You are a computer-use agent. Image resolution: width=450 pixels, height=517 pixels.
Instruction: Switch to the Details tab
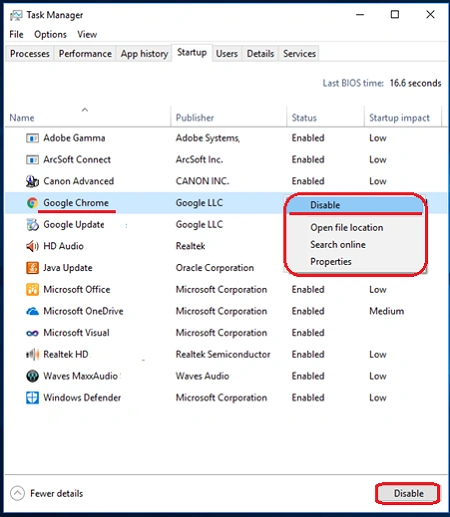click(x=260, y=54)
